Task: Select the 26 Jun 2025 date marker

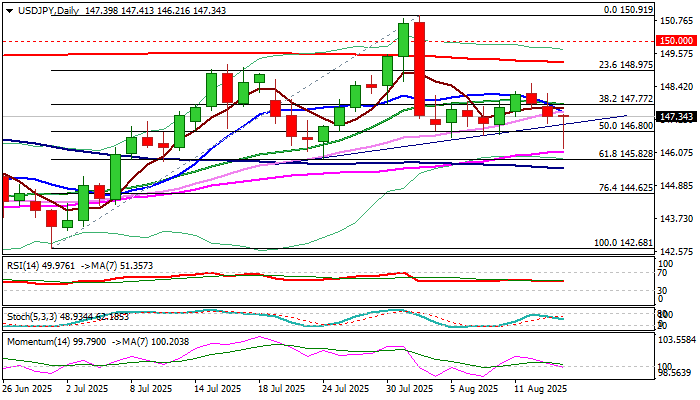Action: (28, 389)
